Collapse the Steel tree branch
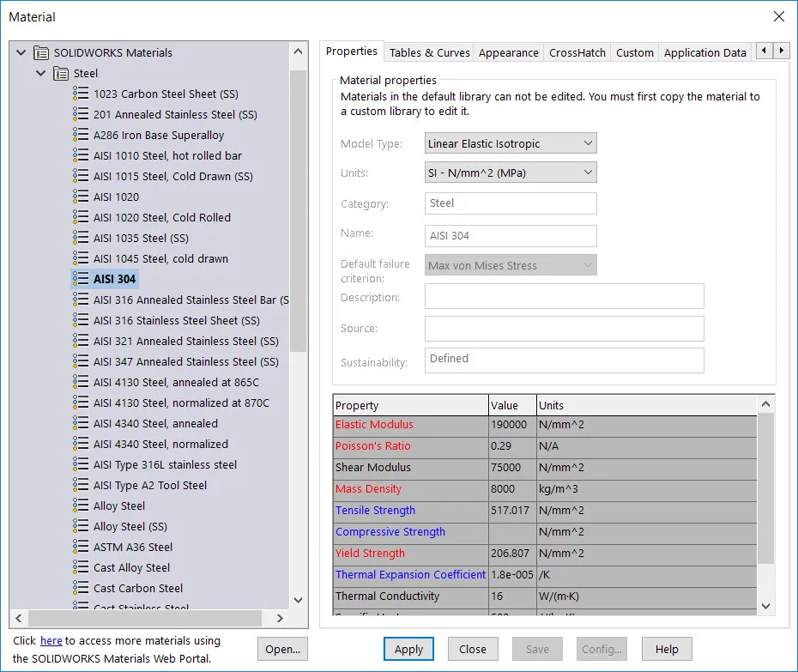 point(40,73)
